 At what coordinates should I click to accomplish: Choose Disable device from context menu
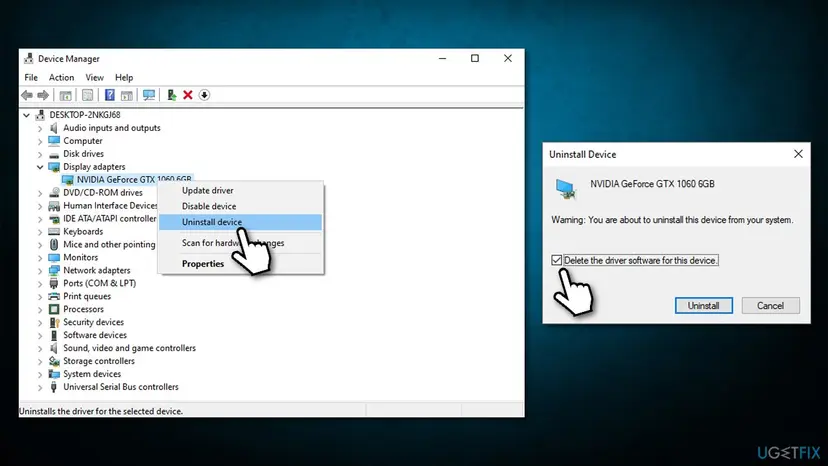point(241,206)
